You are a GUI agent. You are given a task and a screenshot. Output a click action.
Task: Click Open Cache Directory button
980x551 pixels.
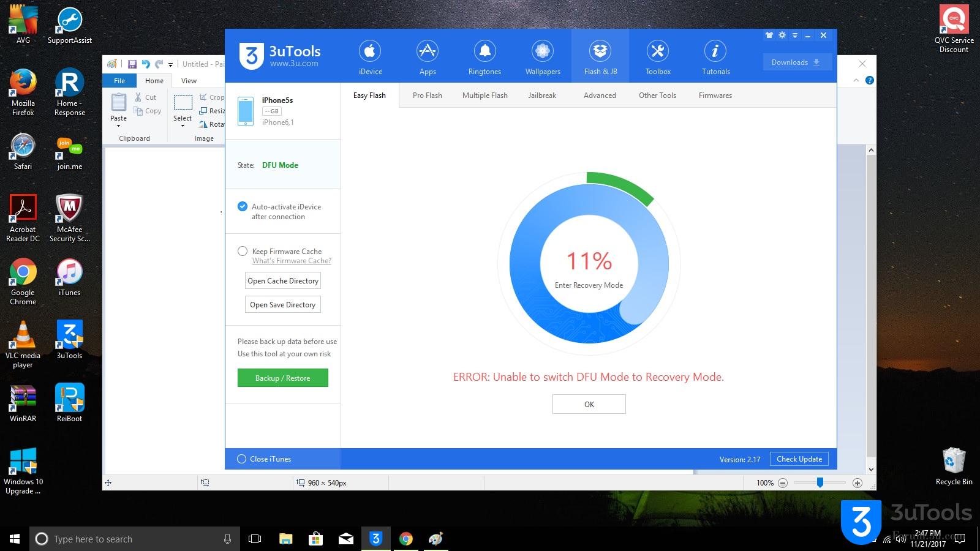pyautogui.click(x=283, y=281)
